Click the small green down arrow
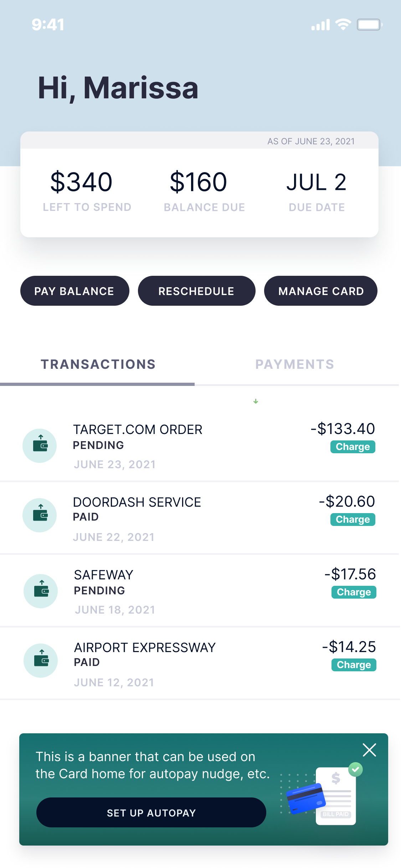 (x=256, y=402)
